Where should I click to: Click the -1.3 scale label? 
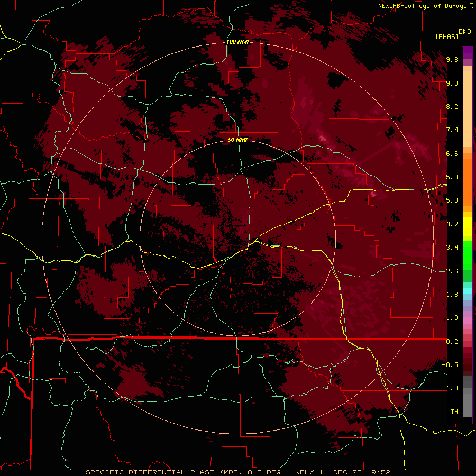(450, 388)
